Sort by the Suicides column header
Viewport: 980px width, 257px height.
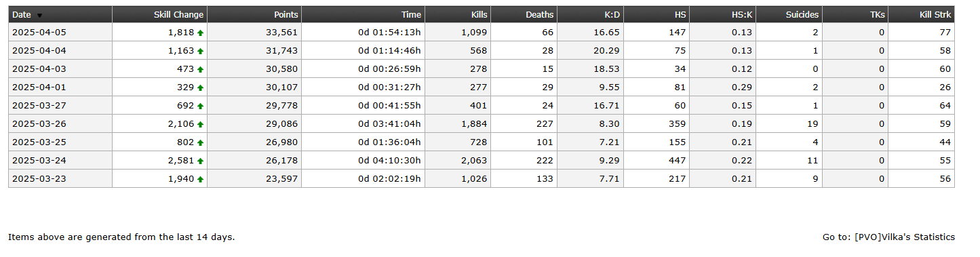click(x=802, y=14)
